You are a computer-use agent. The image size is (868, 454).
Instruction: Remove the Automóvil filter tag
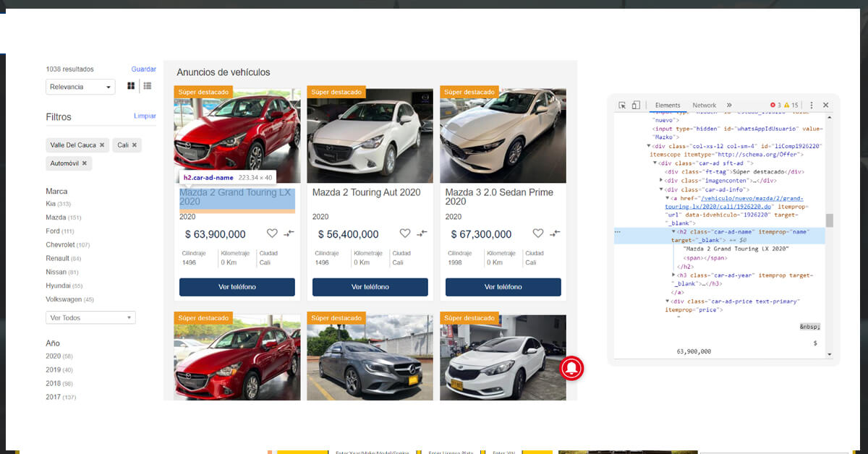click(x=84, y=163)
